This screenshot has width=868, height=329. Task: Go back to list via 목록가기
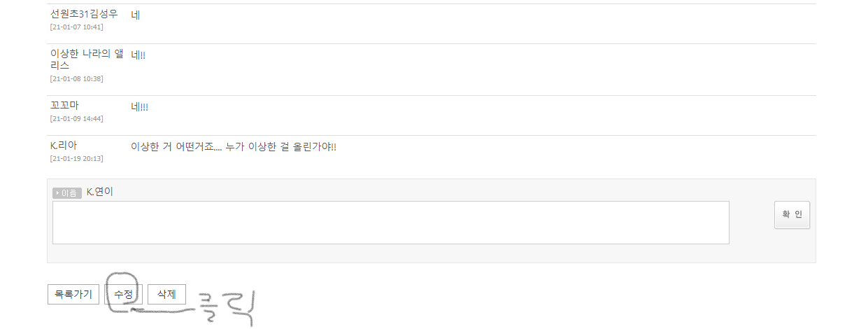click(73, 294)
